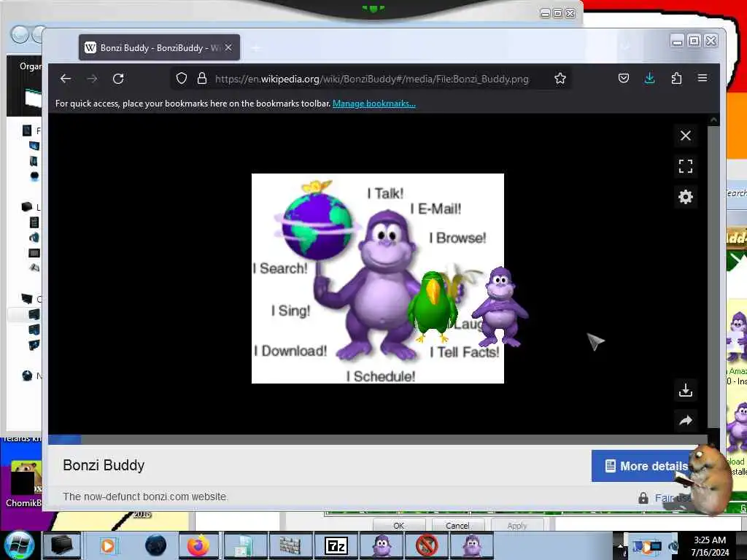Open the Firefox hamburger menu
The image size is (747, 560).
[x=703, y=78]
